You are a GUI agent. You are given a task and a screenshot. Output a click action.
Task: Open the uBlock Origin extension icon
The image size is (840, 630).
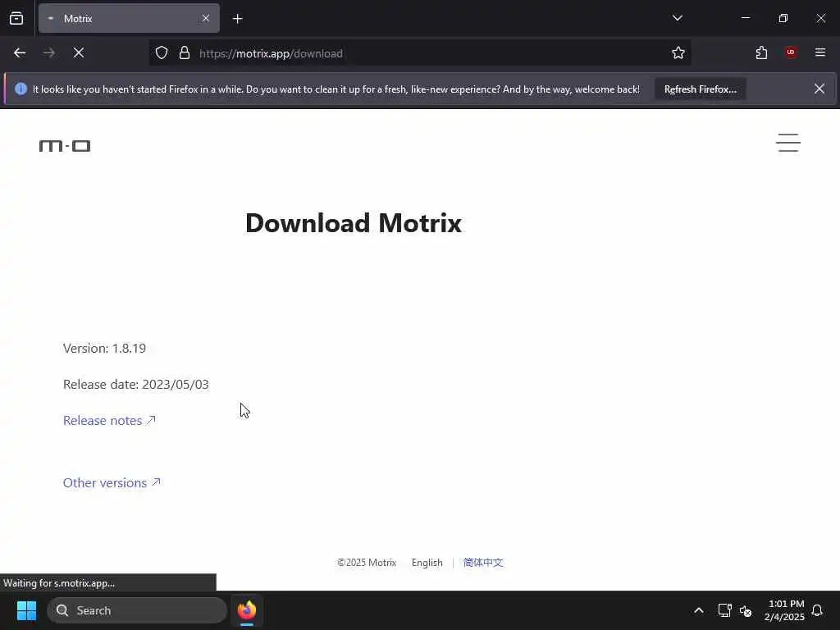click(x=791, y=52)
